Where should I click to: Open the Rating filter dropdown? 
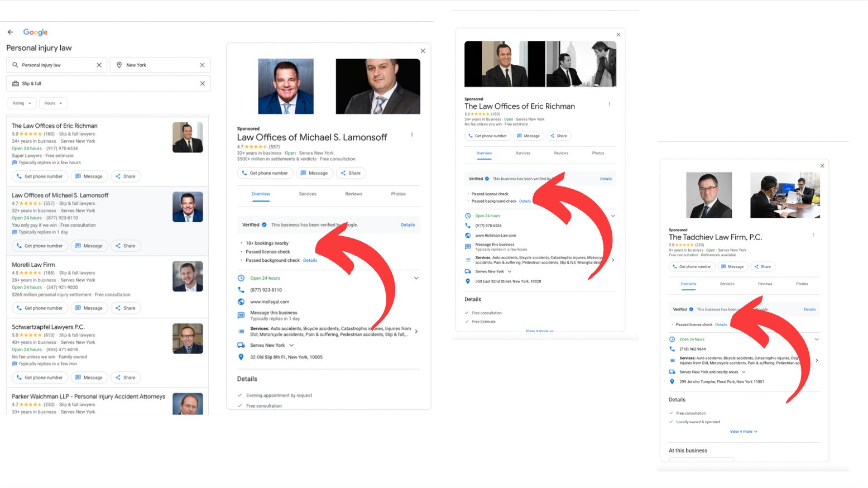pos(22,103)
